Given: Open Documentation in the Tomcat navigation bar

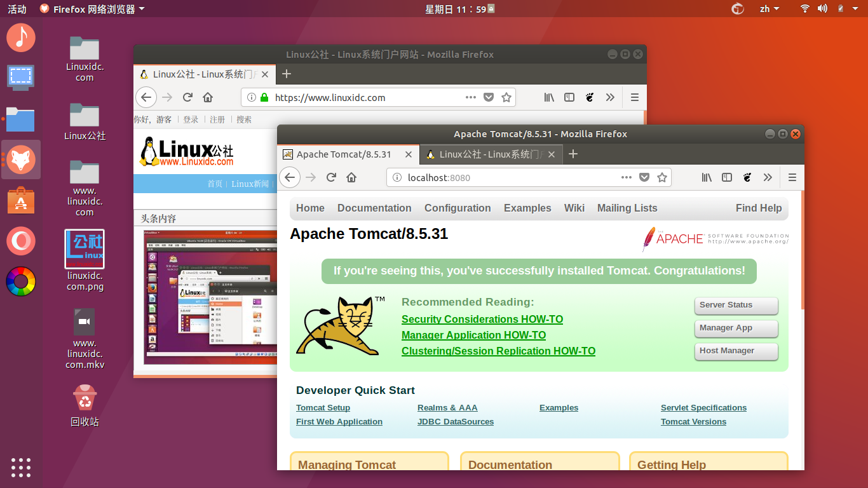Looking at the screenshot, I should 374,208.
